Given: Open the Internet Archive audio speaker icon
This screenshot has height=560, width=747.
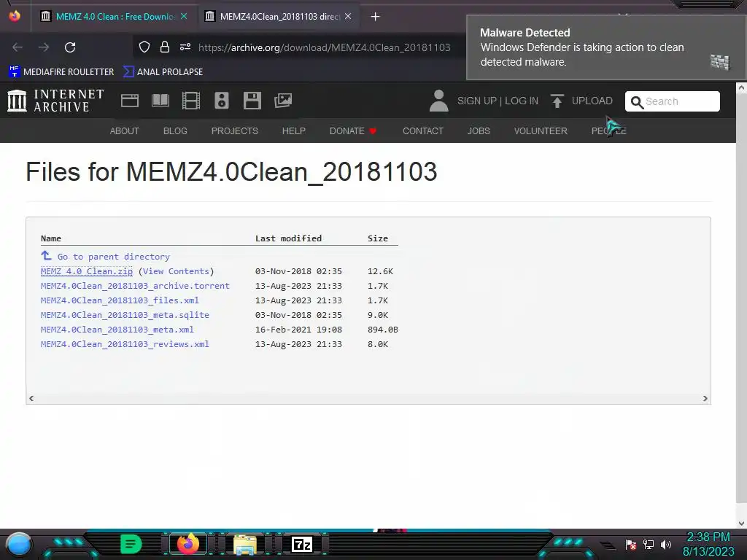Looking at the screenshot, I should 222,101.
